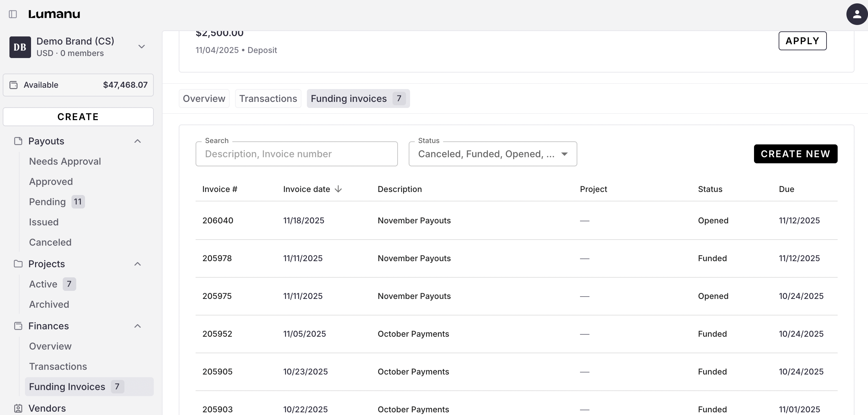Open the user profile avatar menu
The image size is (868, 415).
tap(857, 14)
